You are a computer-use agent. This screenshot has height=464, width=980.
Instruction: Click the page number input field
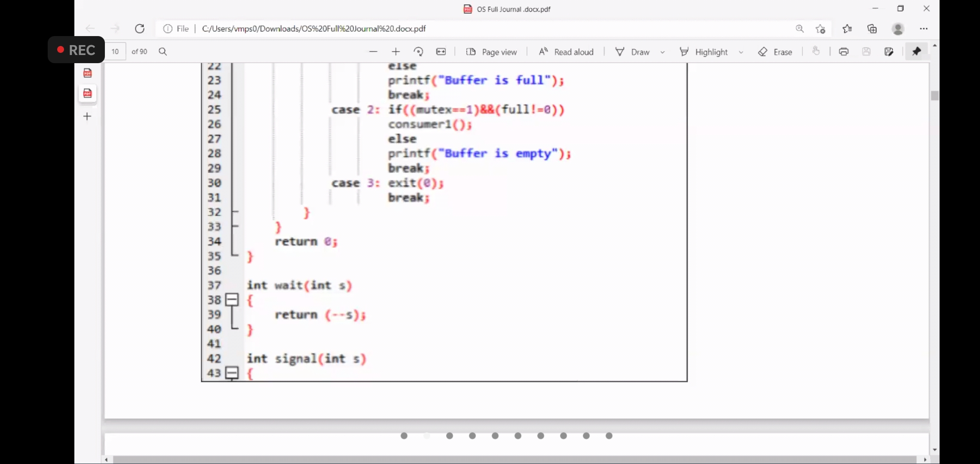click(115, 52)
